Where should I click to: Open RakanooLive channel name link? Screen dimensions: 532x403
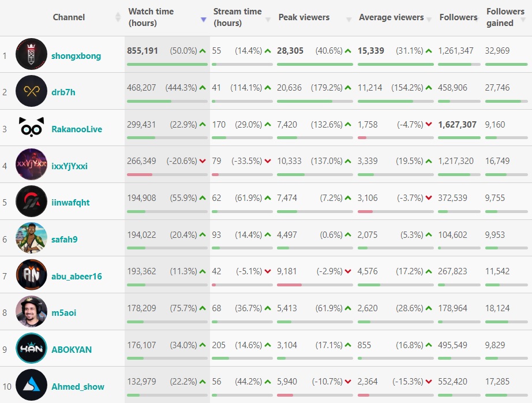[x=77, y=129]
